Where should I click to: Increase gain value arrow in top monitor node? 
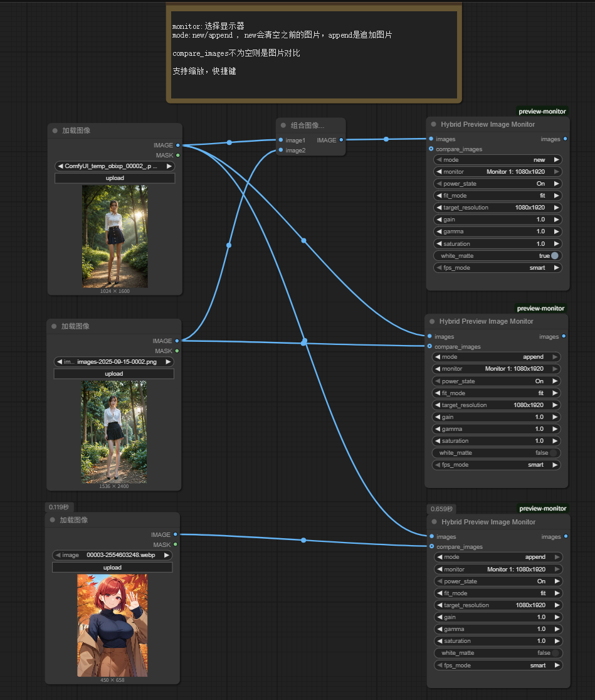pos(556,219)
